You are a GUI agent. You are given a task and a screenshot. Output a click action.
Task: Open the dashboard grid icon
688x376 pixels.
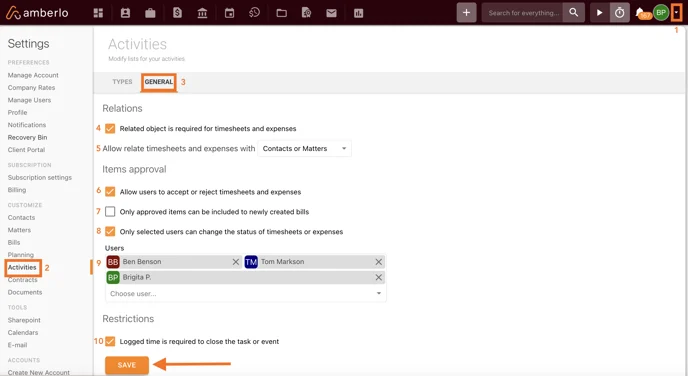tap(98, 13)
